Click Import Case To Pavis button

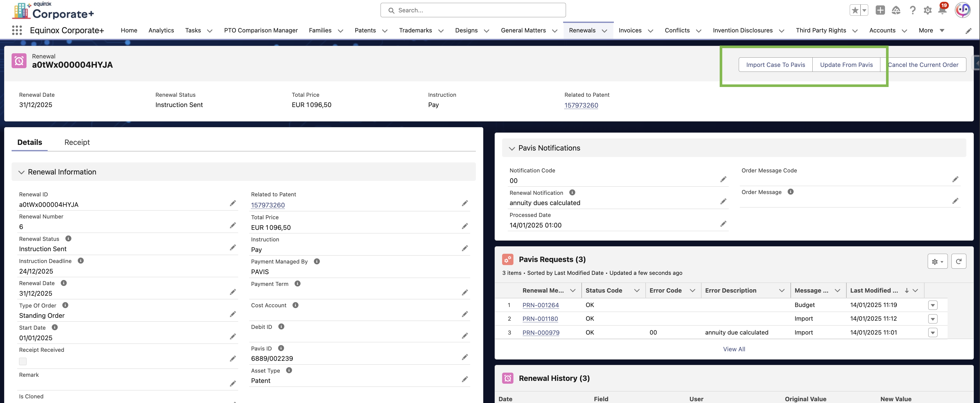pyautogui.click(x=775, y=65)
